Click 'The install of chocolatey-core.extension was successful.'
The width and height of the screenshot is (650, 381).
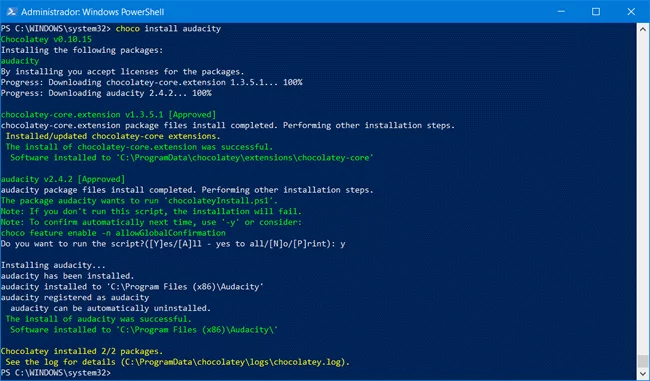[x=139, y=147]
